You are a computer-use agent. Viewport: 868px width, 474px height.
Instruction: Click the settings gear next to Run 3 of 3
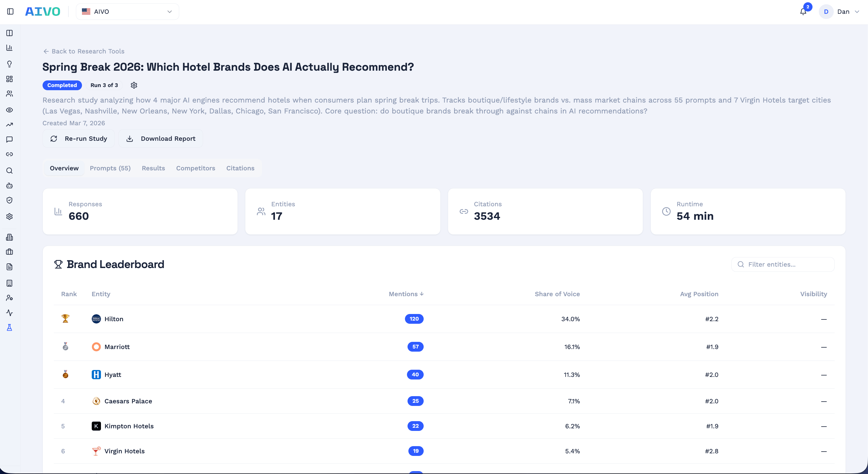[134, 85]
